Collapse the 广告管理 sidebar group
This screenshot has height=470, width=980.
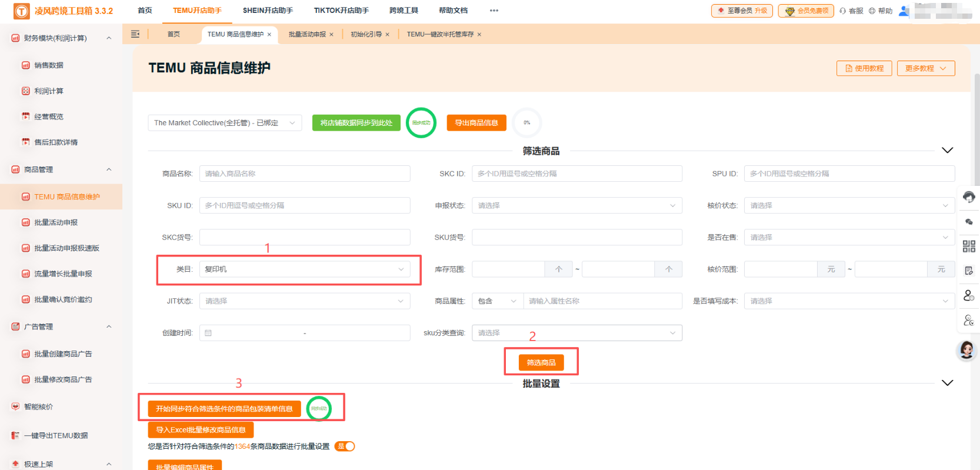pos(109,326)
